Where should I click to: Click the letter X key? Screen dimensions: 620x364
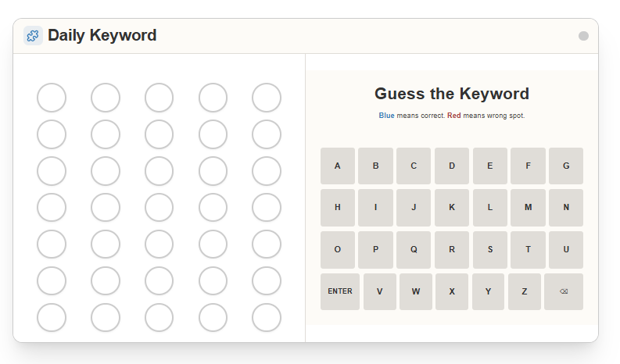point(452,291)
